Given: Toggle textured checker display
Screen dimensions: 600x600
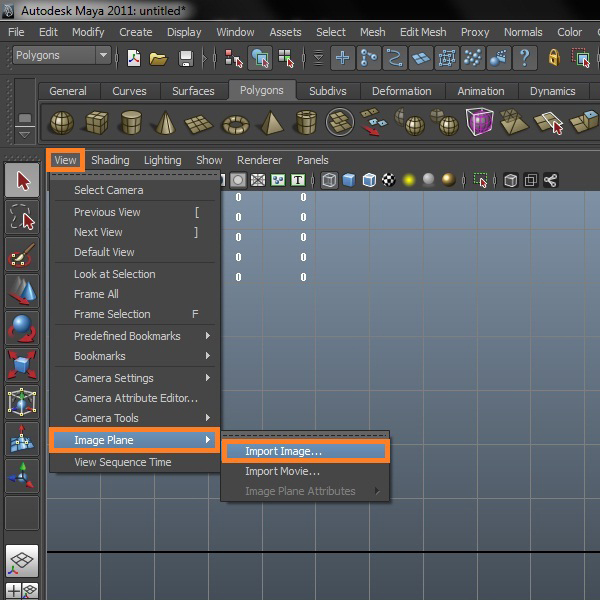Looking at the screenshot, I should tap(389, 180).
